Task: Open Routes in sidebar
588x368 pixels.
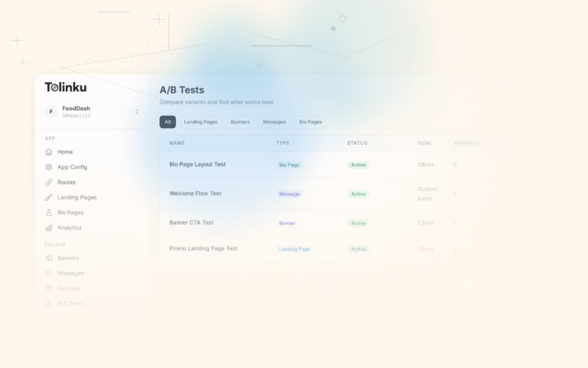Action: pos(67,182)
